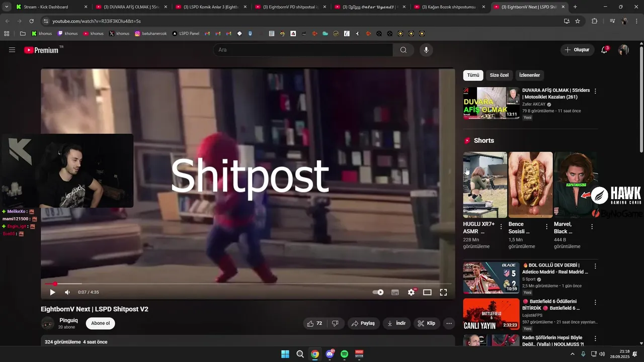The height and width of the screenshot is (362, 644).
Task: Open the YouTube guide hamburger menu
Action: pos(12,50)
